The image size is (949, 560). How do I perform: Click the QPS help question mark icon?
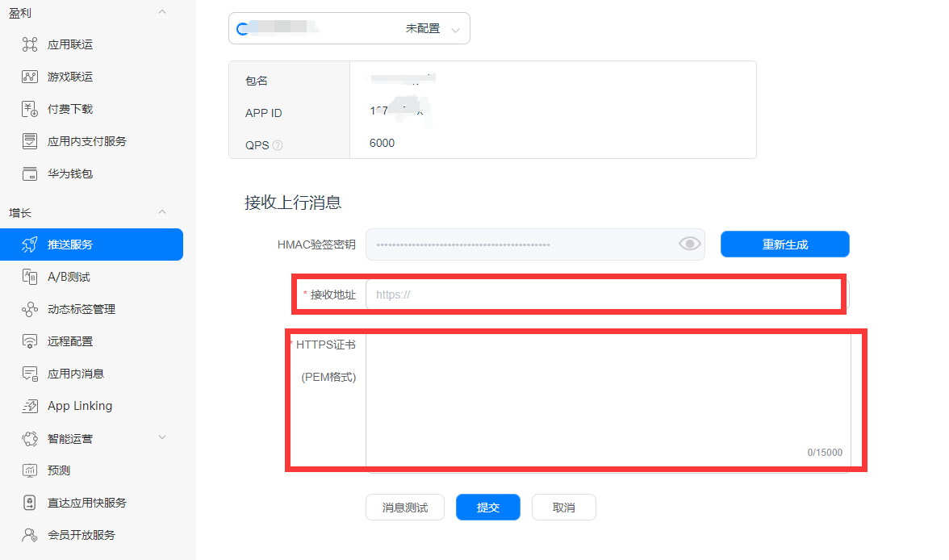tap(278, 145)
